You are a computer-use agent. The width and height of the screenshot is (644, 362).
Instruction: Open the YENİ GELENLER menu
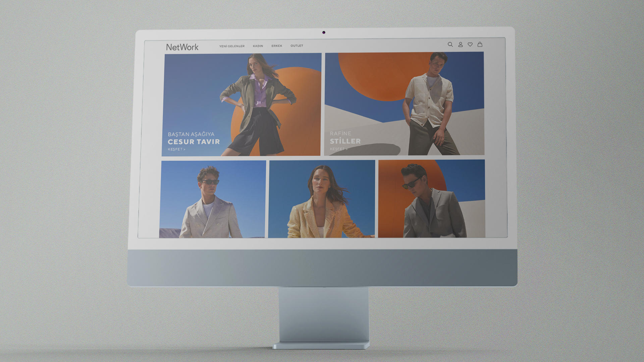click(x=232, y=46)
